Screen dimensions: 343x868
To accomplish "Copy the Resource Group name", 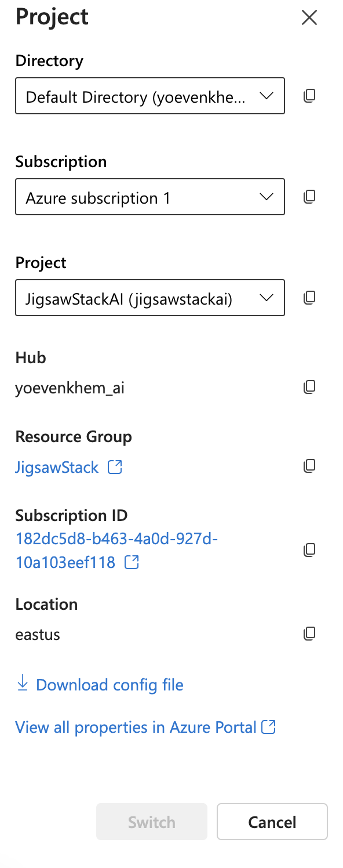I will click(x=310, y=465).
